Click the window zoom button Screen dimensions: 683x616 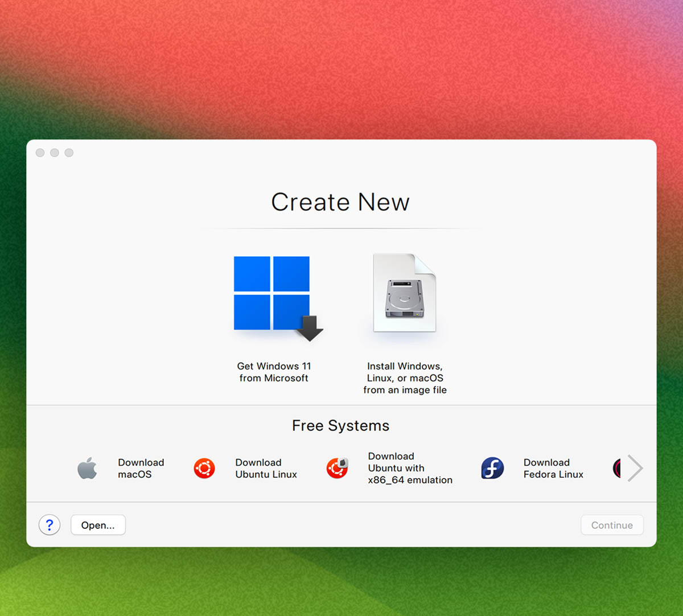[69, 153]
